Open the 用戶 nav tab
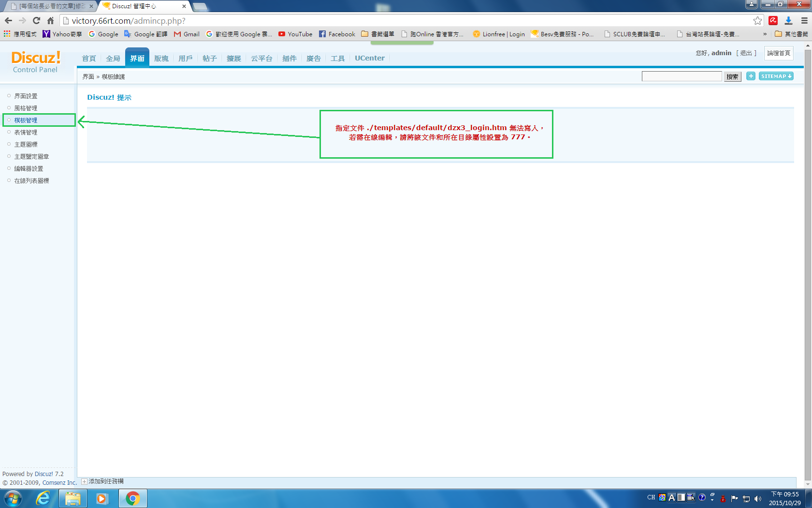This screenshot has width=812, height=508. [x=186, y=58]
